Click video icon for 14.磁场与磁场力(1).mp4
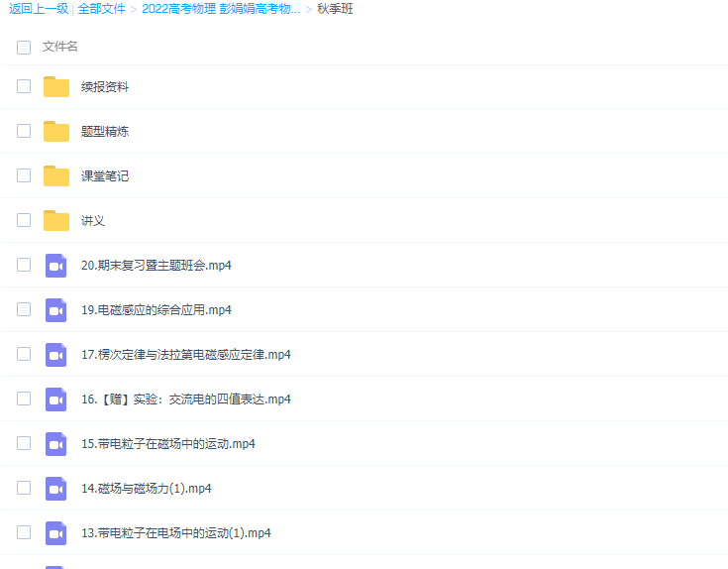Image resolution: width=728 pixels, height=569 pixels. 56,489
